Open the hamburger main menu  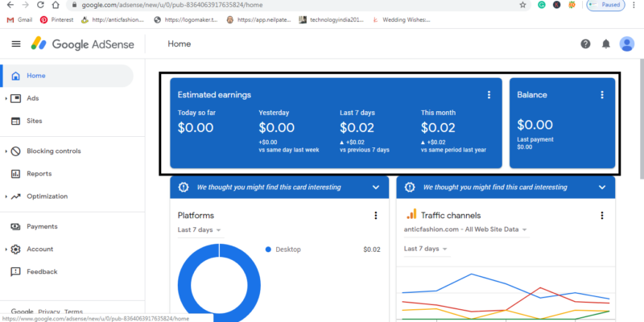coord(16,44)
